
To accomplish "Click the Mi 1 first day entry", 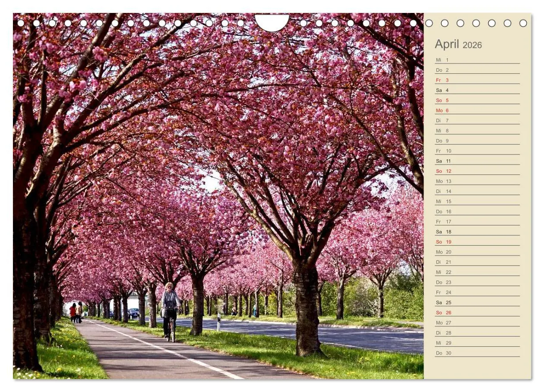I will coord(442,60).
